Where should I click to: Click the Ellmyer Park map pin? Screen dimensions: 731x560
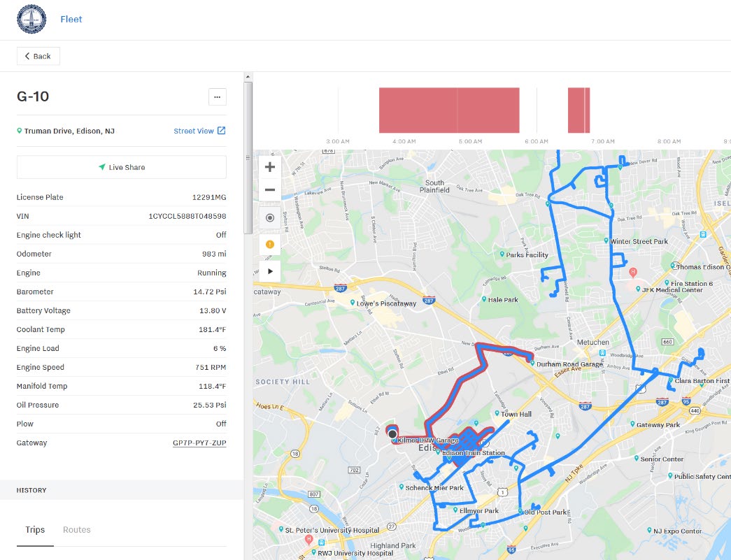point(455,510)
